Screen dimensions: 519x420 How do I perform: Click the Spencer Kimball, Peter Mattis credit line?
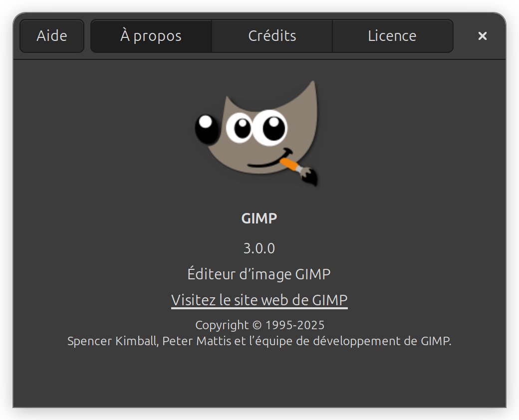pos(259,341)
